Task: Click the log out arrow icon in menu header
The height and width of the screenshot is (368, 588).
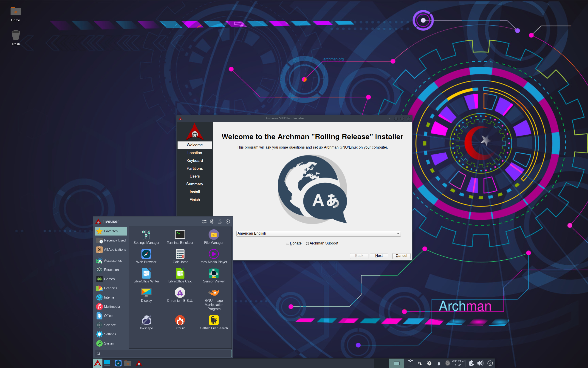Action: pos(228,221)
